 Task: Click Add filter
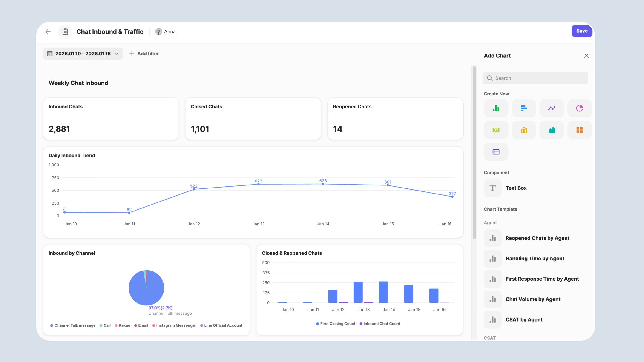coord(144,54)
